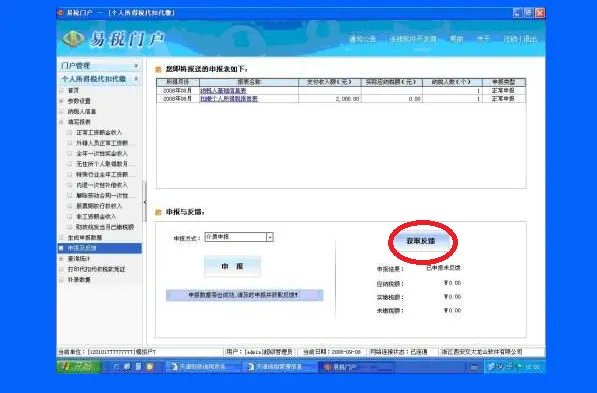This screenshot has width=597, height=393.
Task: Click the 报表名称 column header
Action: (x=249, y=82)
